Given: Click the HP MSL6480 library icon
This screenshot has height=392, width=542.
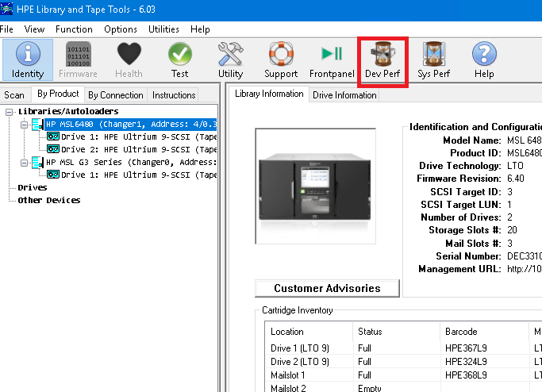Looking at the screenshot, I should [37, 124].
